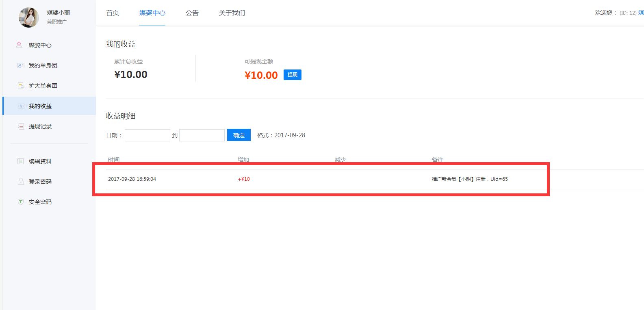
Task: Focus the end date input field
Action: (x=202, y=135)
